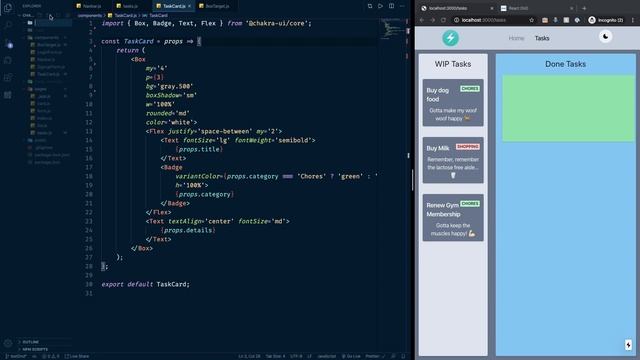The width and height of the screenshot is (640, 360).
Task: Open the Run and Debug view
Action: pyautogui.click(x=8, y=60)
